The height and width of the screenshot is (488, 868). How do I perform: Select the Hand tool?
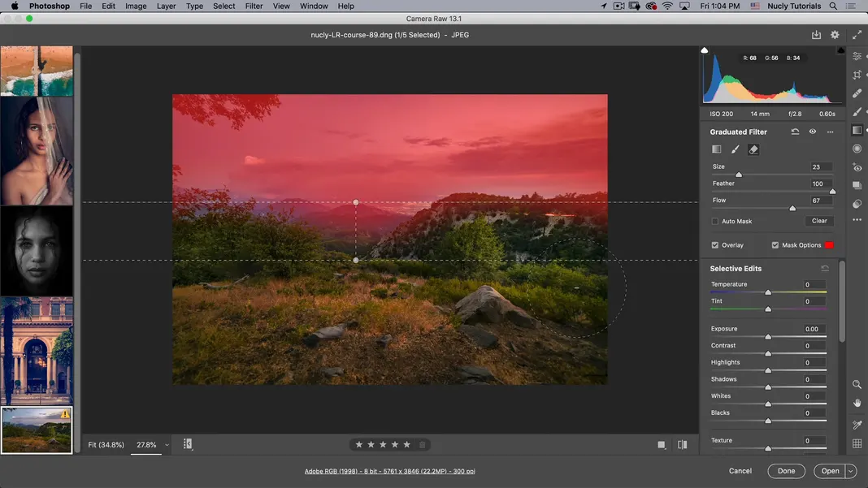857,404
